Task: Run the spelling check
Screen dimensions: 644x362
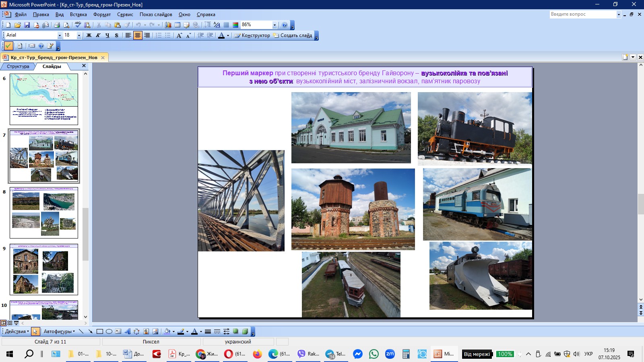Action: tap(78, 25)
